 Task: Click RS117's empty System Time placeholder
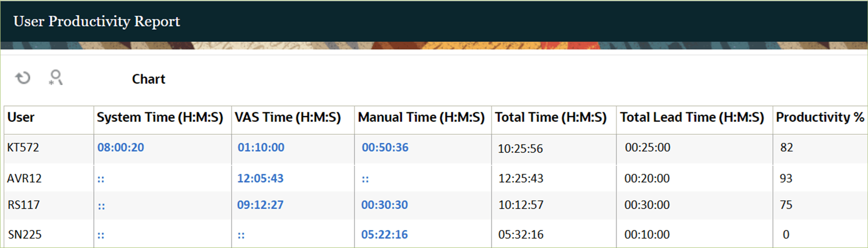pos(101,205)
